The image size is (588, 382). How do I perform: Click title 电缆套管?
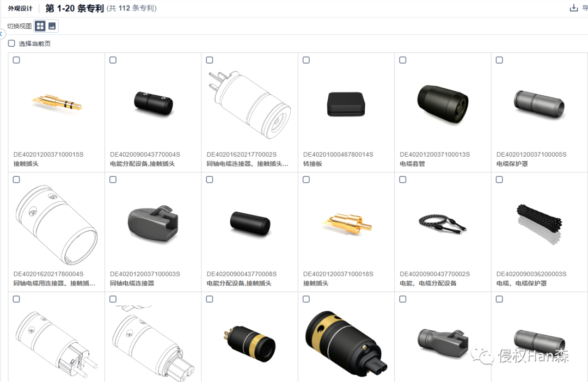click(412, 164)
